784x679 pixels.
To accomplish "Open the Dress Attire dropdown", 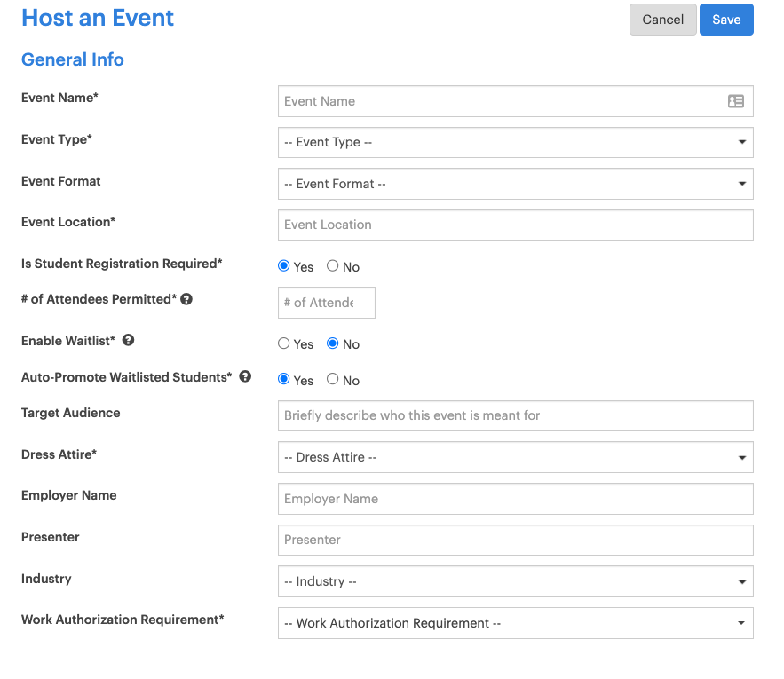I will click(516, 457).
